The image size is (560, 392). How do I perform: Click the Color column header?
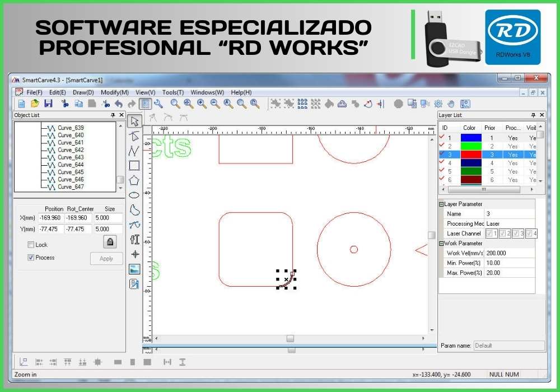tap(469, 128)
